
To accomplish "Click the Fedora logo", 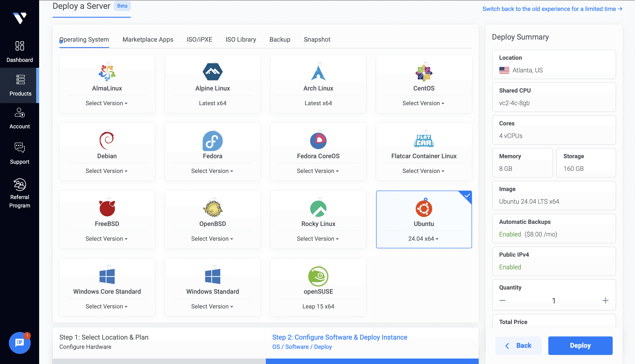I will (213, 141).
